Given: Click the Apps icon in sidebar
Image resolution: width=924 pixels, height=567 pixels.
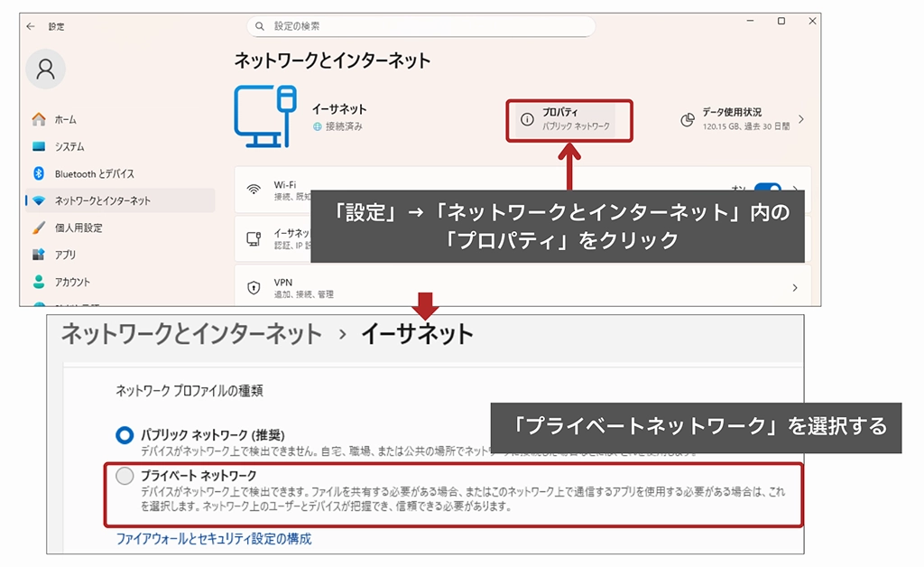Looking at the screenshot, I should [39, 255].
